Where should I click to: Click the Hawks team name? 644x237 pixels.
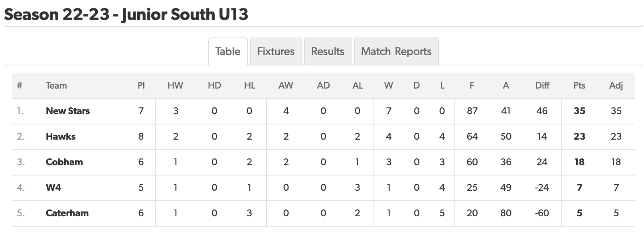61,136
